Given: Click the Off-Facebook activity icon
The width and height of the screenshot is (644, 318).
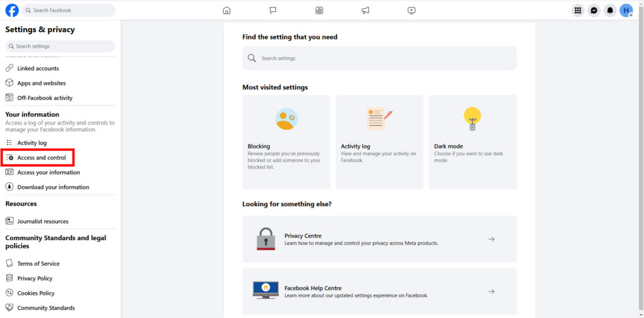Looking at the screenshot, I should click(x=9, y=97).
